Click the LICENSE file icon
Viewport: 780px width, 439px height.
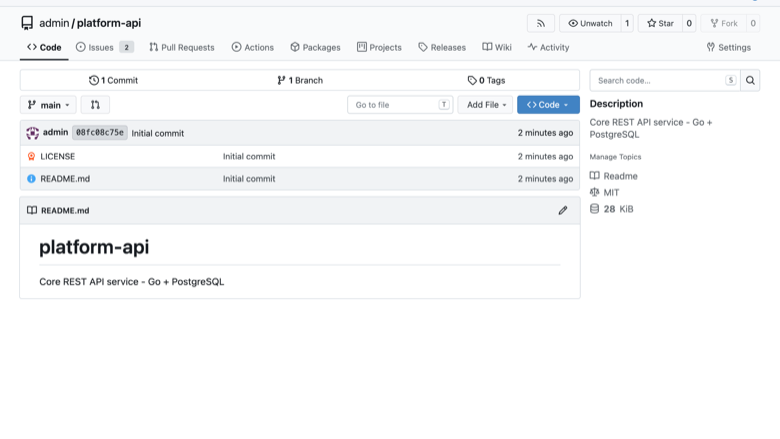coord(31,156)
